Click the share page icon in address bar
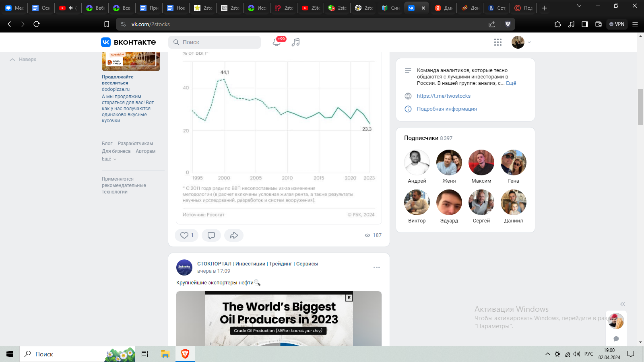The height and width of the screenshot is (362, 644). pos(492,24)
